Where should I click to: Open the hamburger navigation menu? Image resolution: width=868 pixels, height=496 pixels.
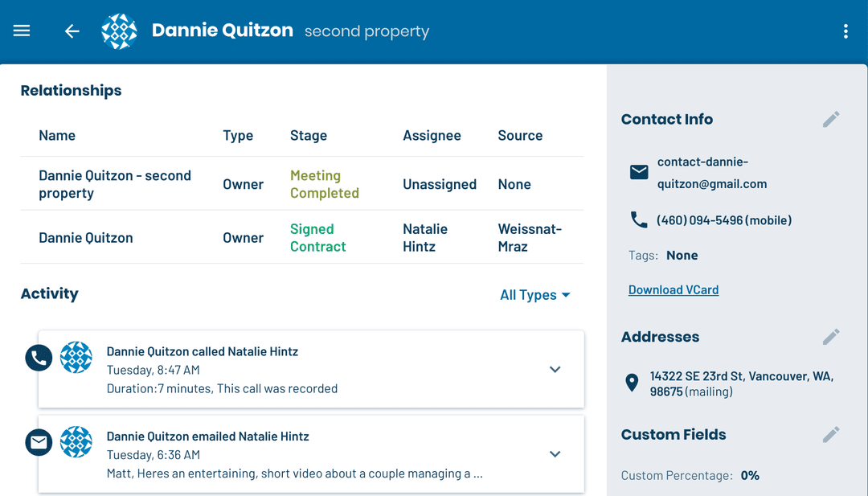point(22,31)
